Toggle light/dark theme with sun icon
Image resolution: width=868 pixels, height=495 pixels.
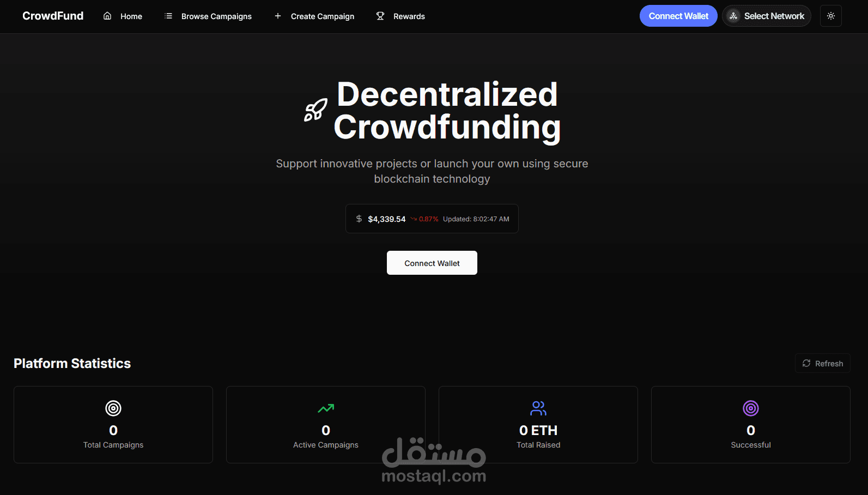tap(831, 16)
